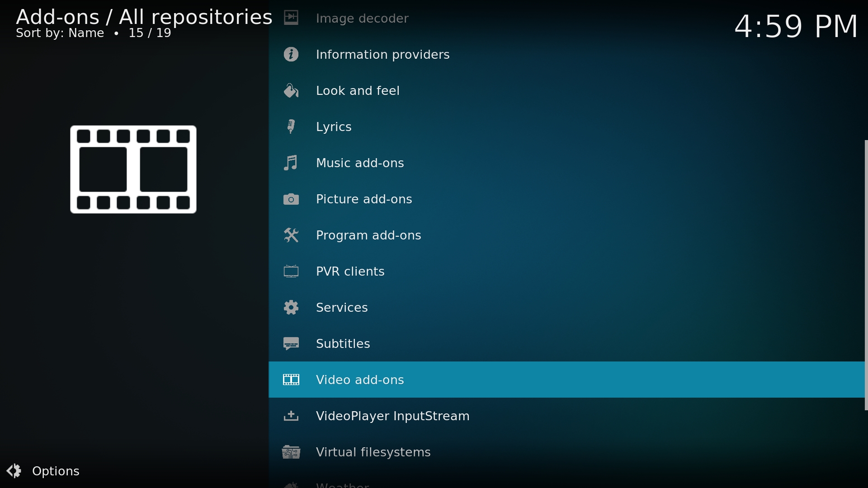Click the Information providers info icon
This screenshot has height=488, width=868.
[291, 55]
